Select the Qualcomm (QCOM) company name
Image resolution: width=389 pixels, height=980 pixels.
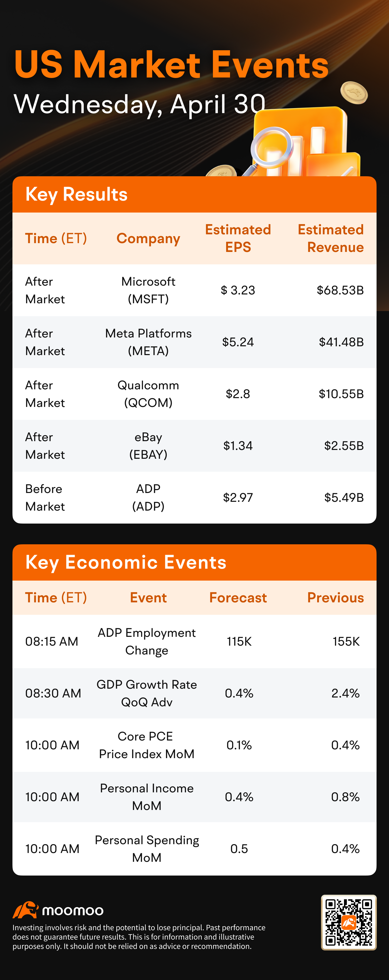(x=148, y=394)
